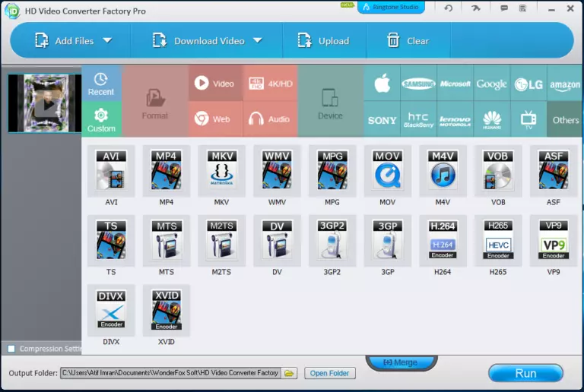584x392 pixels.
Task: Show Others device category
Action: click(565, 119)
